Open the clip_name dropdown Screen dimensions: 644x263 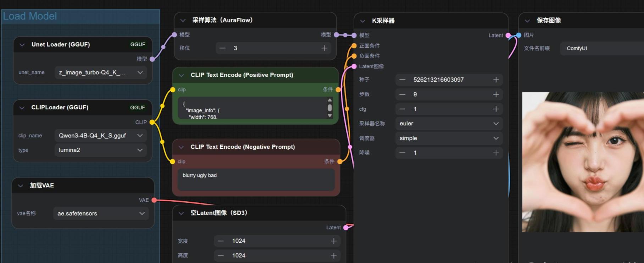pos(100,136)
